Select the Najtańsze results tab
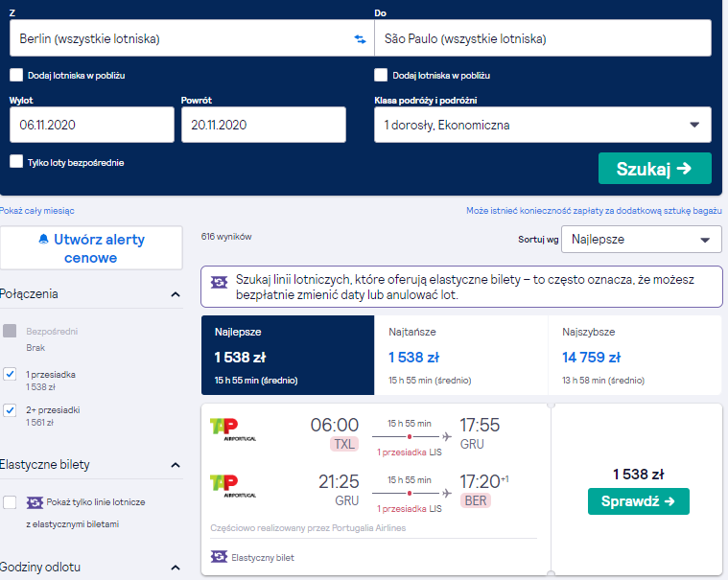728x580 pixels. pyautogui.click(x=461, y=356)
